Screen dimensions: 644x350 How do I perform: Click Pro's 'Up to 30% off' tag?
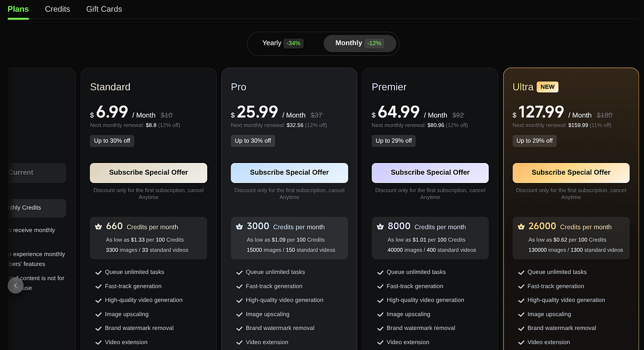tap(253, 141)
